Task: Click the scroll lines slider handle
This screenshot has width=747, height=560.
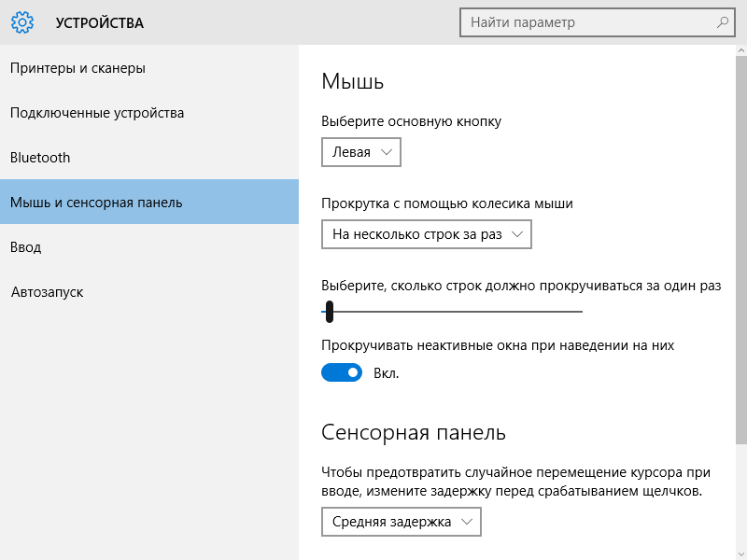Action: coord(330,311)
